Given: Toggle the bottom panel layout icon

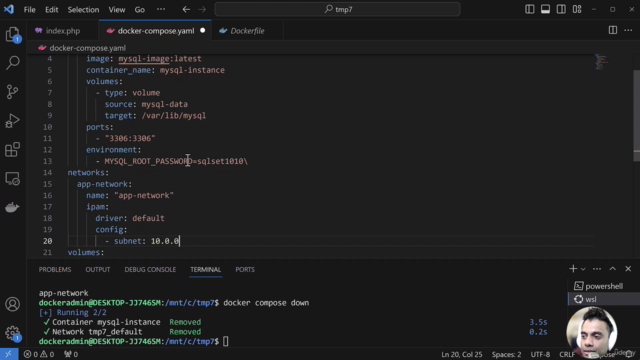Looking at the screenshot, I should coord(545,9).
